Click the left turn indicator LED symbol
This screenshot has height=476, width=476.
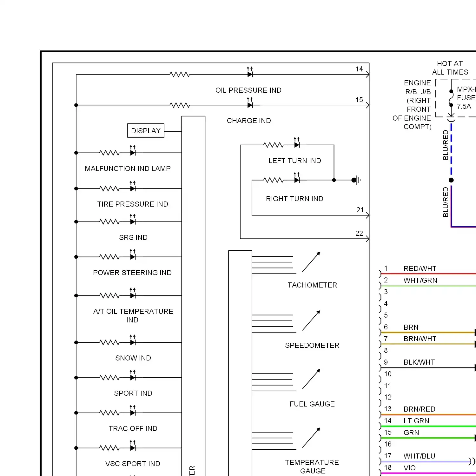coord(297,143)
